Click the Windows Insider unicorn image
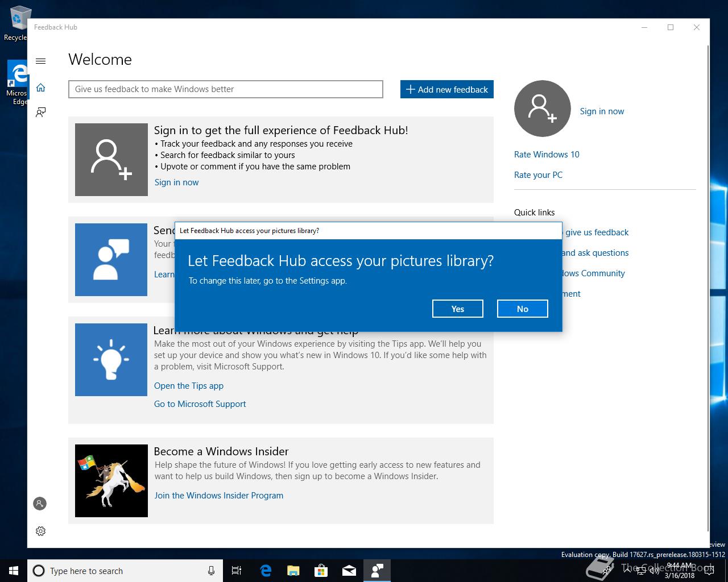 coord(111,481)
